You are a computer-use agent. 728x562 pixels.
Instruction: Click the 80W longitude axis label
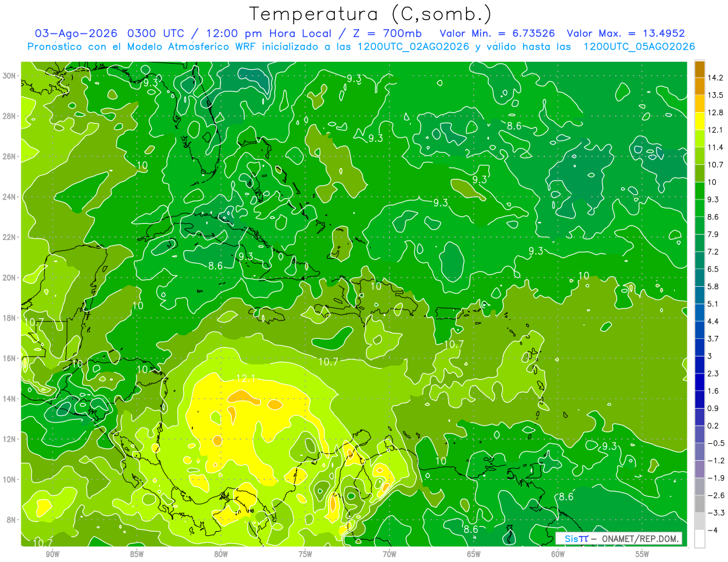tap(221, 554)
